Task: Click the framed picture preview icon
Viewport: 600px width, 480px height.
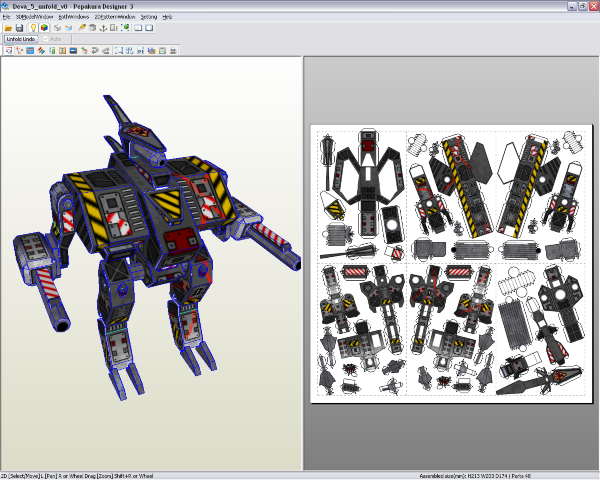Action: [162, 51]
